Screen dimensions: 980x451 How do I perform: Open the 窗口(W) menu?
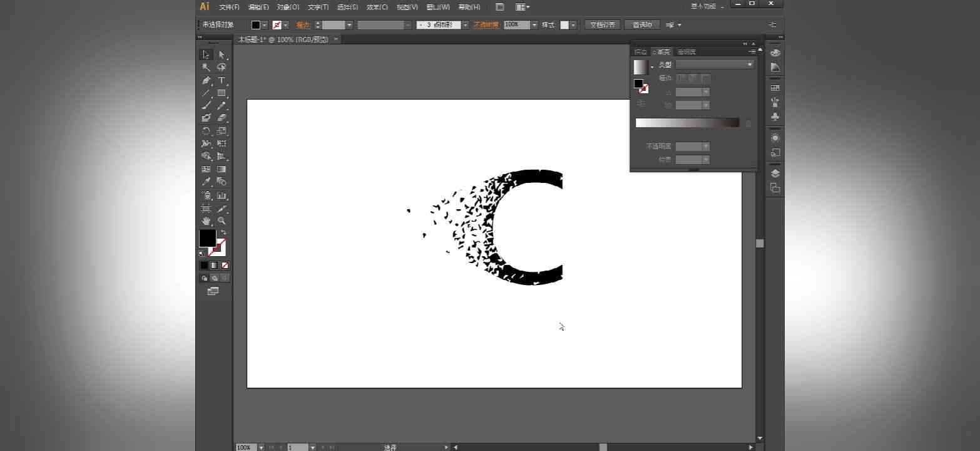pyautogui.click(x=438, y=7)
